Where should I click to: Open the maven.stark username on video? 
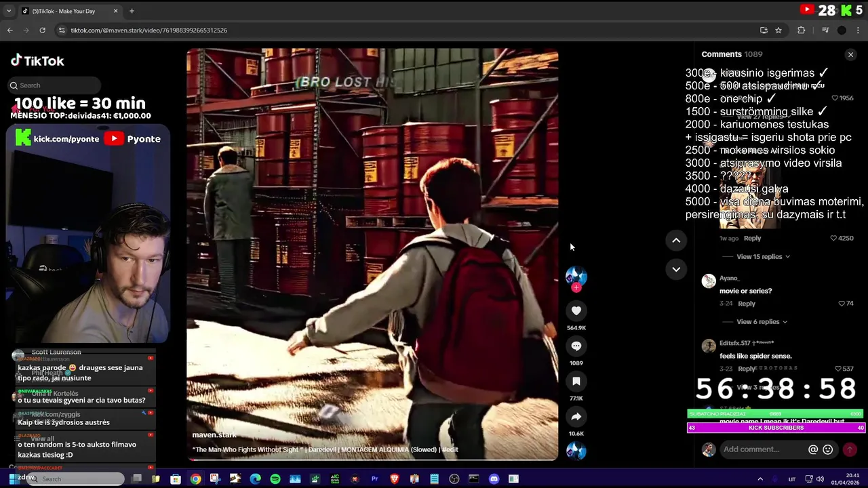coord(214,434)
